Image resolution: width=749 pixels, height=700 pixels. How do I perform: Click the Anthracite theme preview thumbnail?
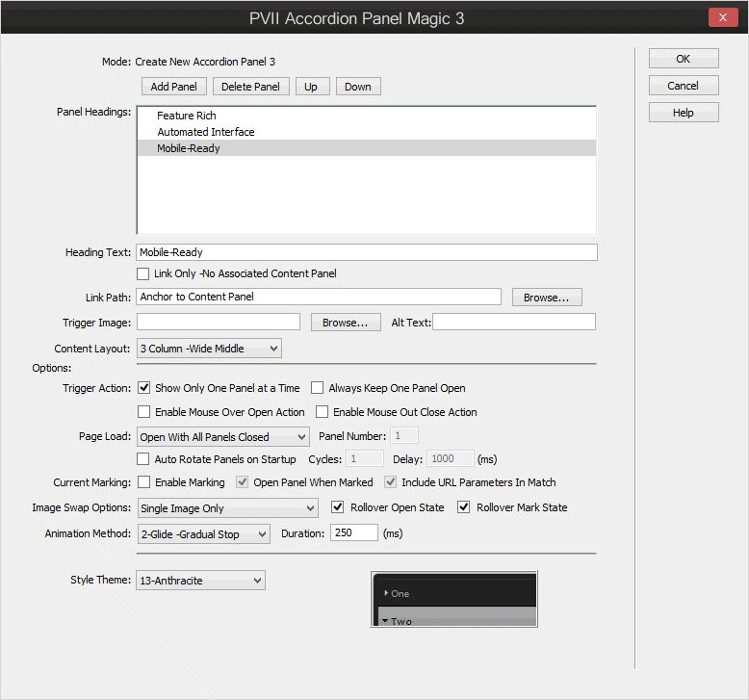[453, 599]
